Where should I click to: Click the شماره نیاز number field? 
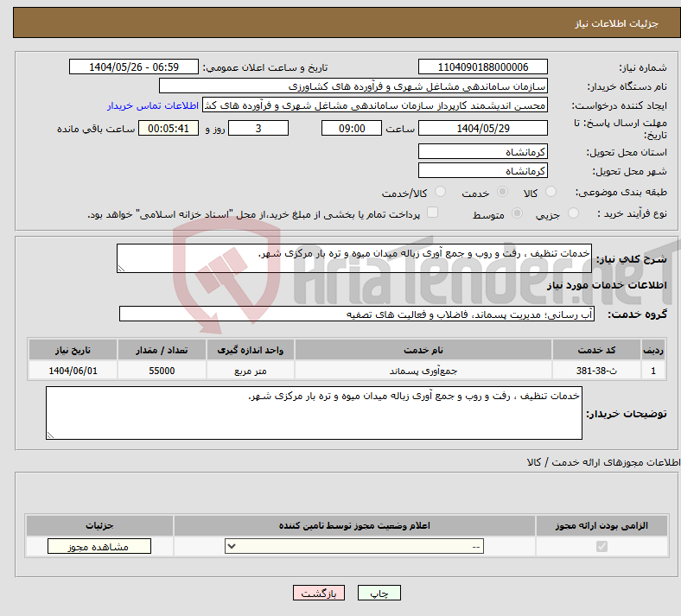(x=482, y=67)
